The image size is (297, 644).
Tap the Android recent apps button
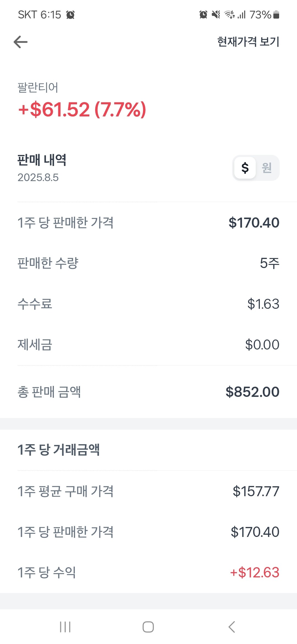[65, 627]
